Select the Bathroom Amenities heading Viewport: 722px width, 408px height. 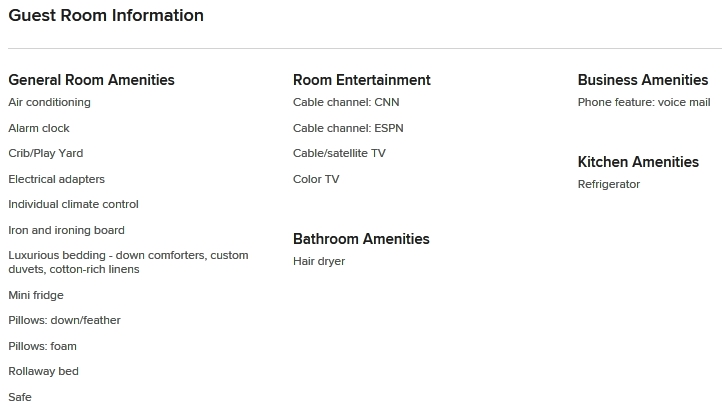(x=361, y=239)
